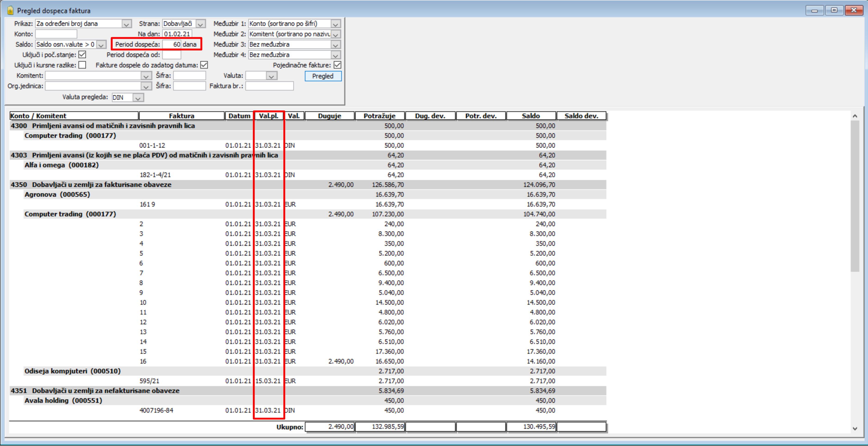Expand the Strana Dobavljači dropdown
The image size is (868, 446).
(201, 24)
